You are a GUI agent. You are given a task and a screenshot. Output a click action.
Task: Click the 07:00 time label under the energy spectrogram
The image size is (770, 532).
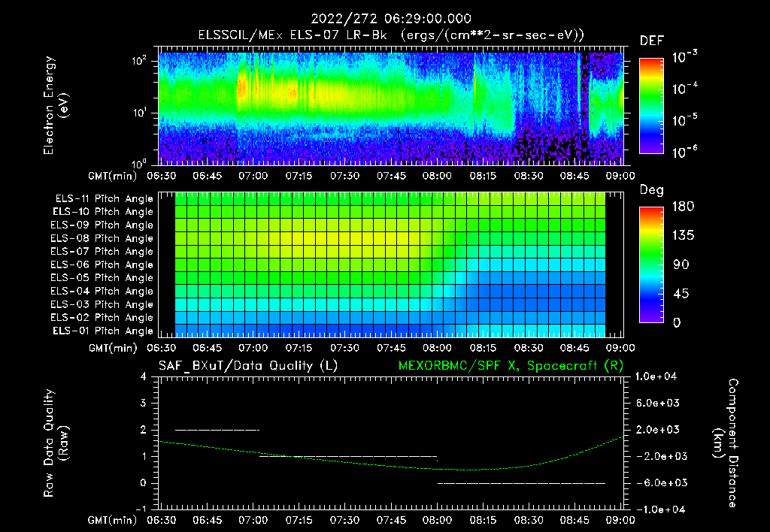coord(253,176)
